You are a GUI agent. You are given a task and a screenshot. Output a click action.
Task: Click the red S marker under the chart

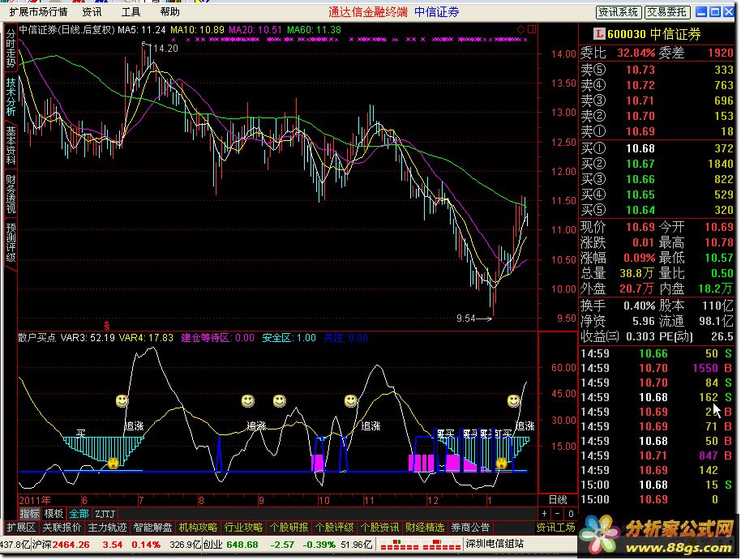107,326
